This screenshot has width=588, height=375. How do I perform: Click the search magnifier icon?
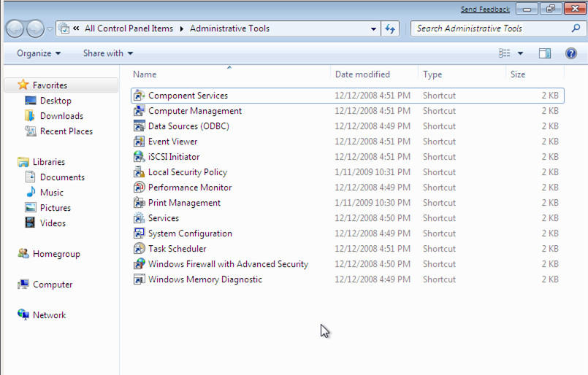coord(576,28)
